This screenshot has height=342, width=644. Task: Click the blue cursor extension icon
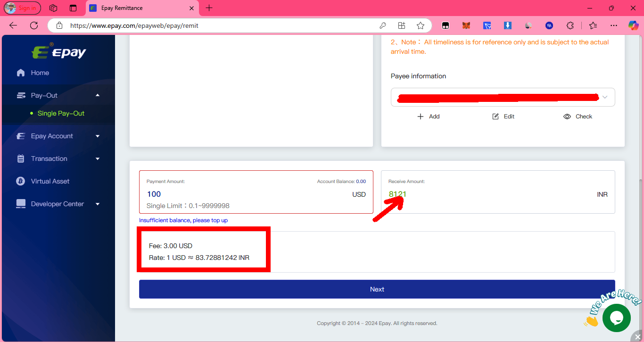pyautogui.click(x=487, y=25)
